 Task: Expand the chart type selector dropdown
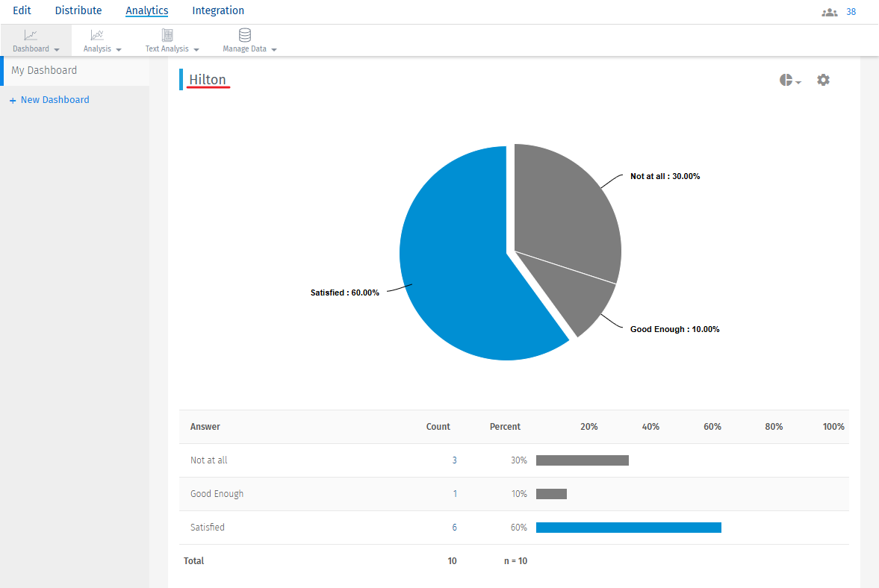(x=798, y=82)
